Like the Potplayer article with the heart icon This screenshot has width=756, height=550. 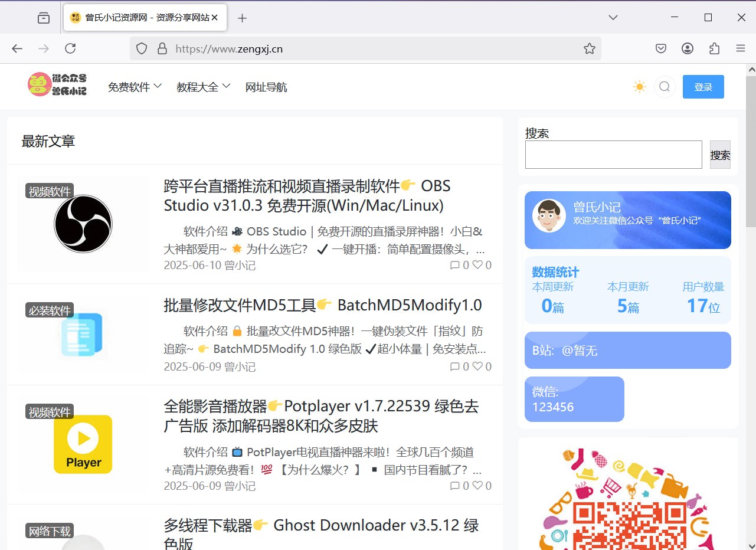[477, 486]
